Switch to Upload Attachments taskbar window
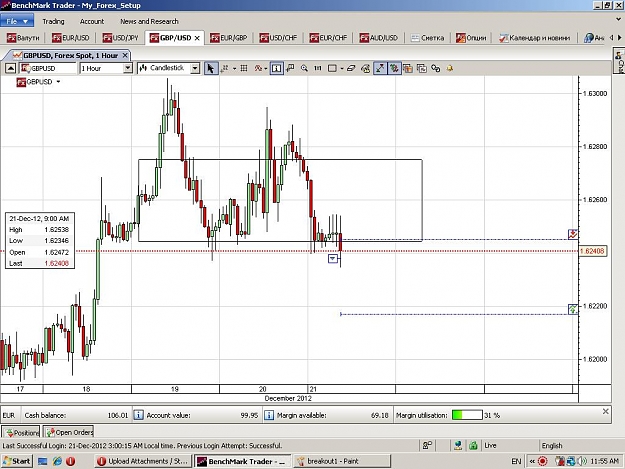 point(143,461)
